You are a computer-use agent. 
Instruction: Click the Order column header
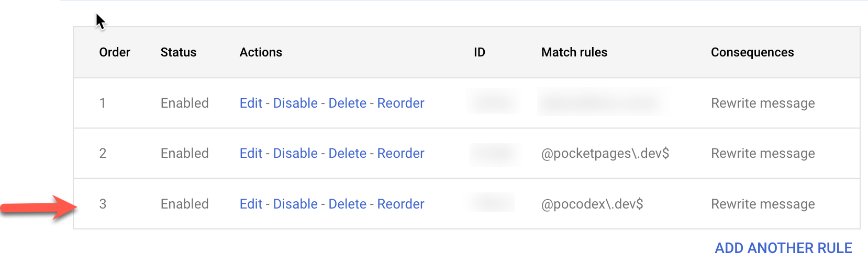pyautogui.click(x=115, y=52)
